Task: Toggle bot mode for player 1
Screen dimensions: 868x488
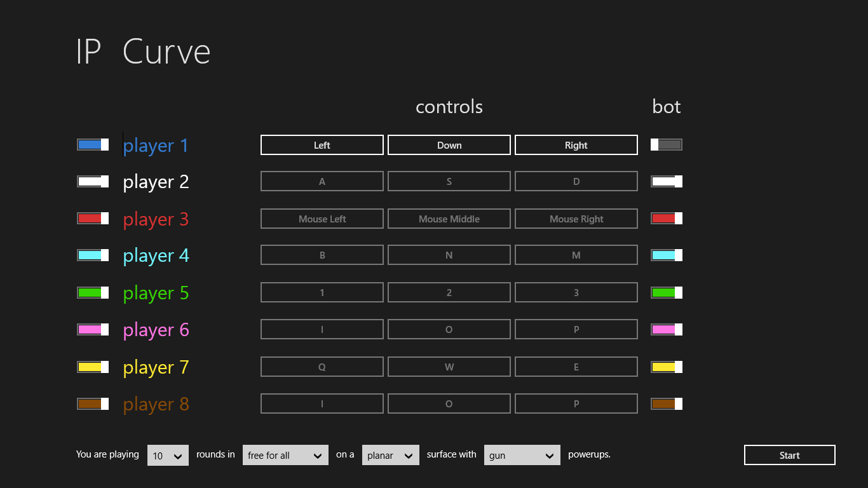Action: [x=666, y=145]
